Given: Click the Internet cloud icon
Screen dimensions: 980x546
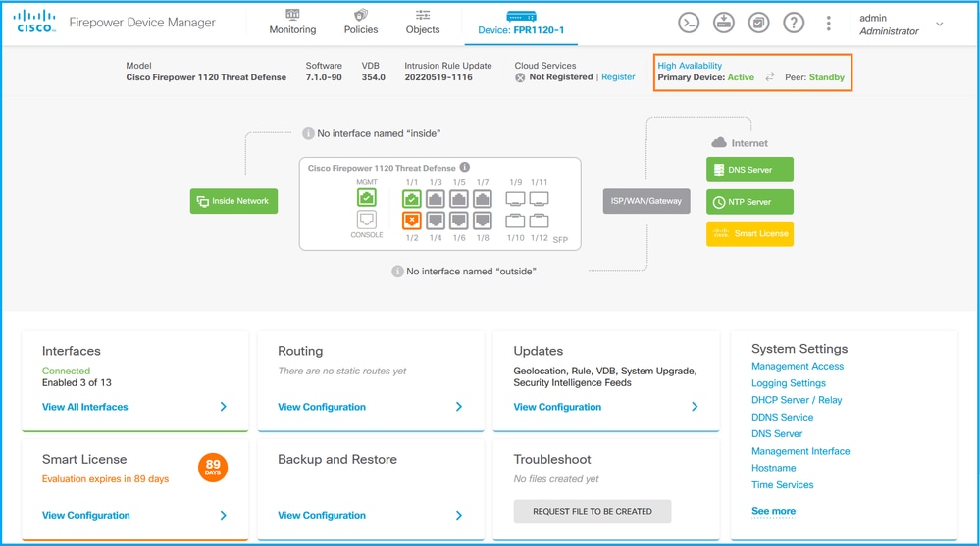Looking at the screenshot, I should pos(719,143).
